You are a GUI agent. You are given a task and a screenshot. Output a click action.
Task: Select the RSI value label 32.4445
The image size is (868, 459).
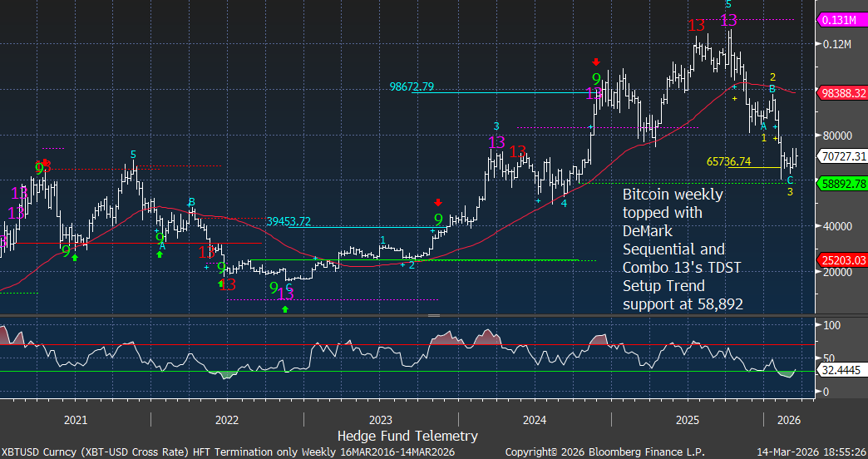(843, 373)
